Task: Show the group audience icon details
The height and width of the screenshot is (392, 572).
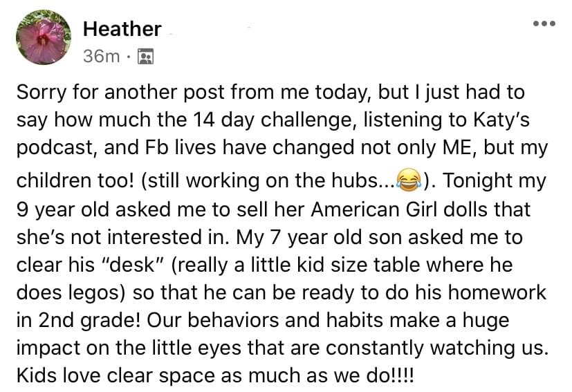Action: pos(145,57)
